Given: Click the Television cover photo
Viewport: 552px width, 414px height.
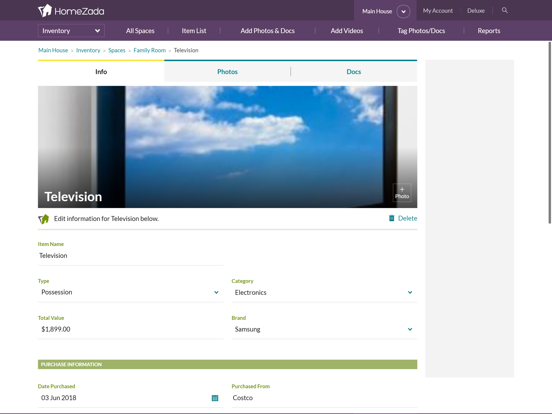Looking at the screenshot, I should 227,147.
